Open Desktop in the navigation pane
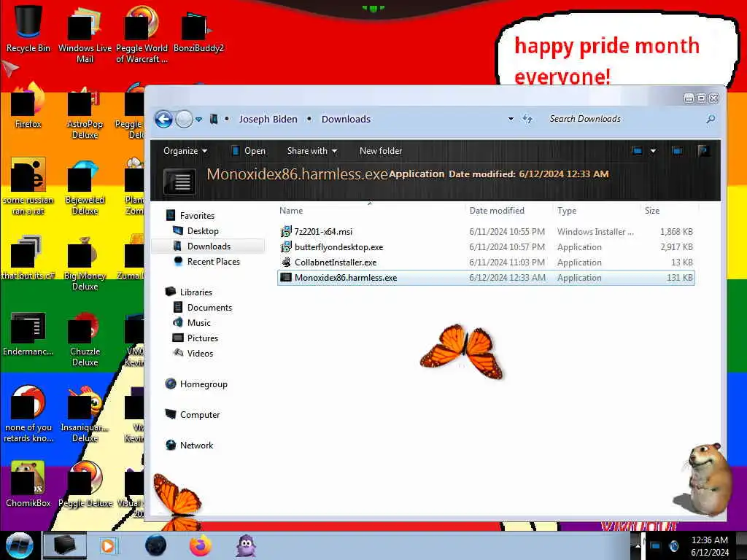The width and height of the screenshot is (747, 560). (x=196, y=231)
